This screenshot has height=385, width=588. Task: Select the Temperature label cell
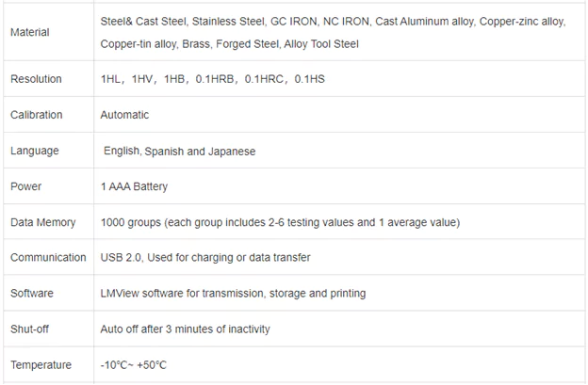(41, 365)
